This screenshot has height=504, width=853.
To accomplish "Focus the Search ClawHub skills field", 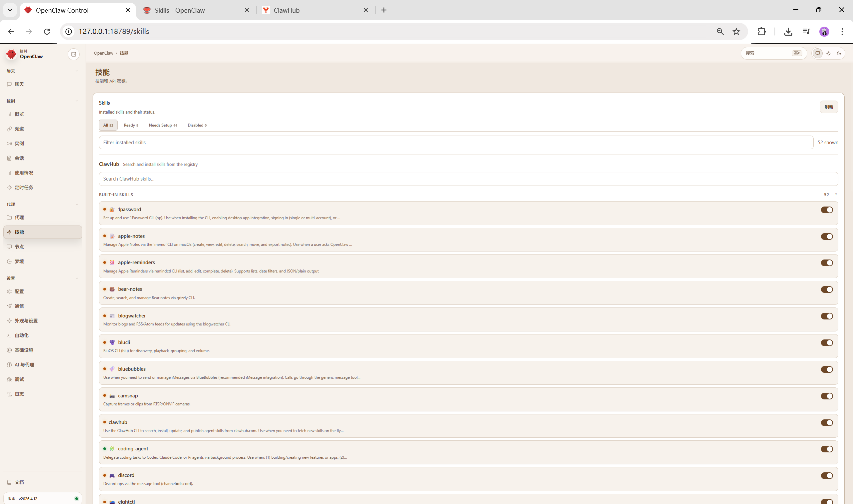I will click(468, 179).
